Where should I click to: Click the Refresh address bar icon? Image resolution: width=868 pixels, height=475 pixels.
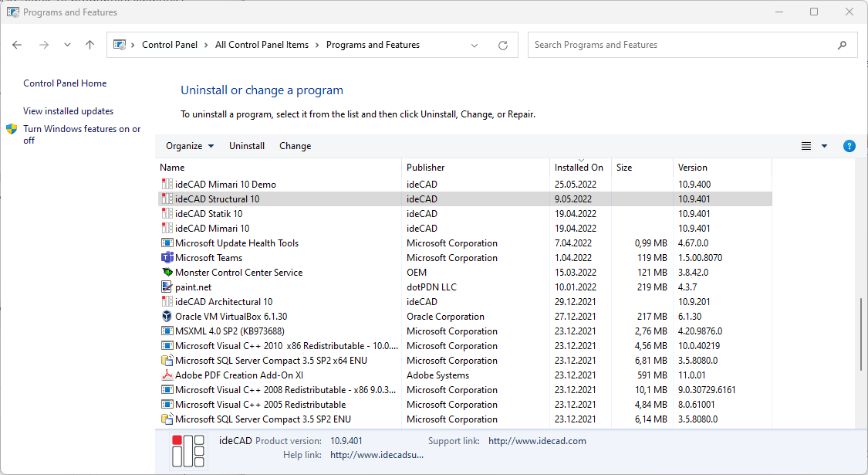(503, 45)
